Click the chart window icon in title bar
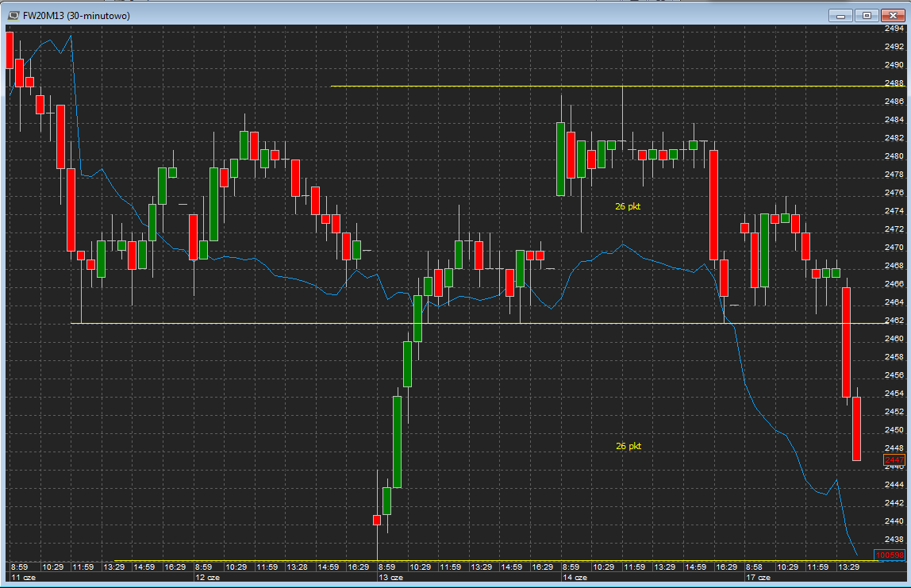Screen dimensions: 911x588 pos(13,16)
